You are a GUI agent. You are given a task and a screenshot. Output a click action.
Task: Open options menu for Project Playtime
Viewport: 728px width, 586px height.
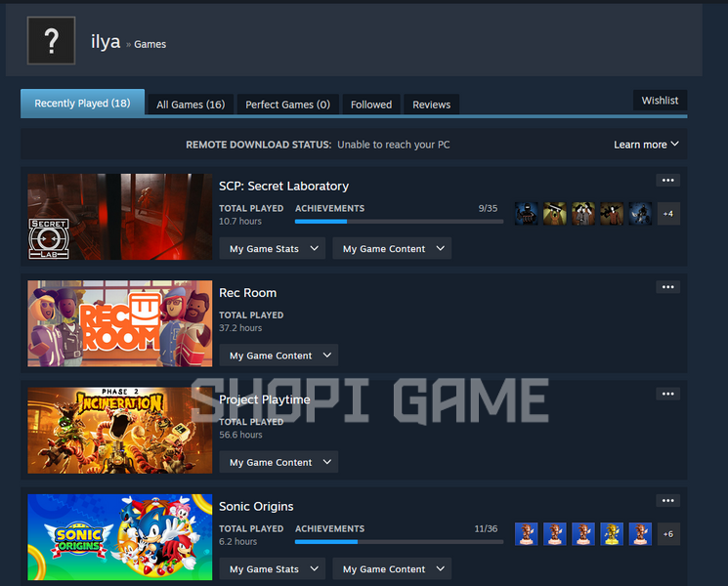tap(667, 394)
